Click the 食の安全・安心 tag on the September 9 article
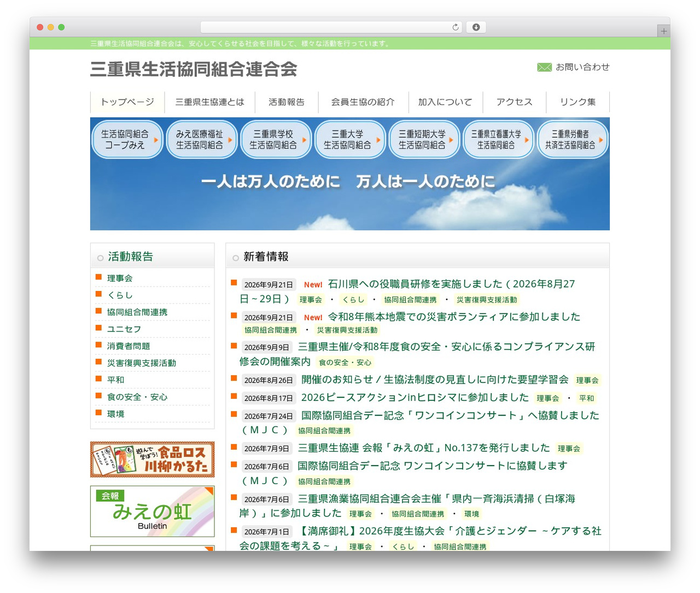Image resolution: width=700 pixels, height=593 pixels. coord(345,363)
